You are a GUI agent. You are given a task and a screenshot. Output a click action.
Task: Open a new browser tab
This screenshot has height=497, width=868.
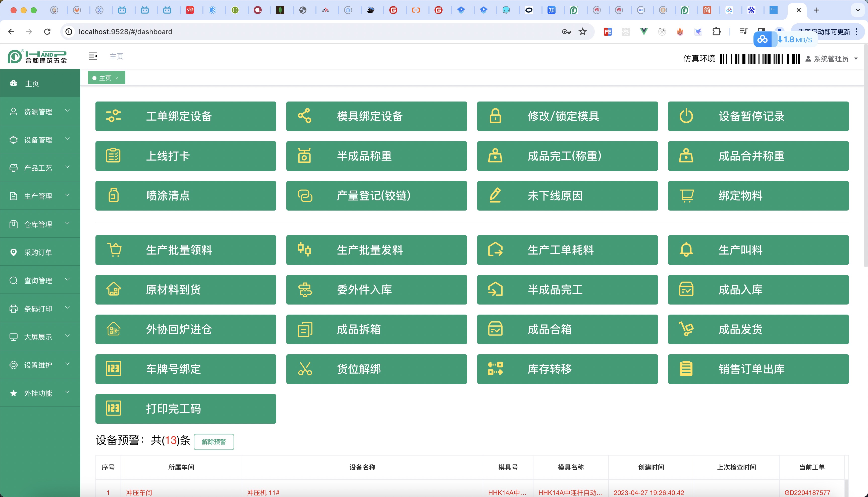click(817, 10)
